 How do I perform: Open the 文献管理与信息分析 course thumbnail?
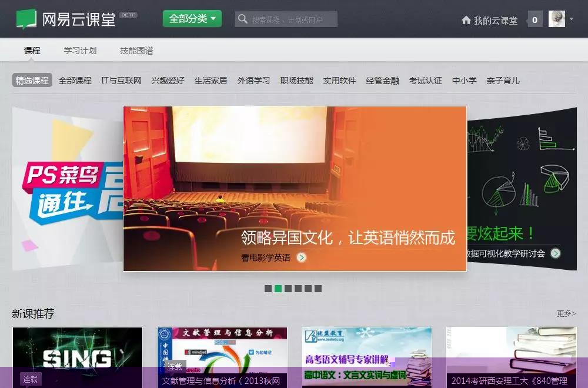pyautogui.click(x=222, y=357)
